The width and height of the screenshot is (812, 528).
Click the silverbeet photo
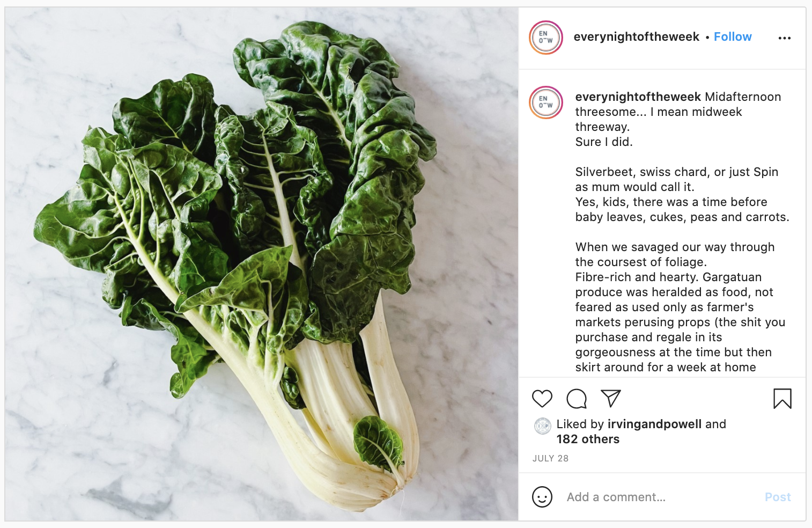coord(262,263)
